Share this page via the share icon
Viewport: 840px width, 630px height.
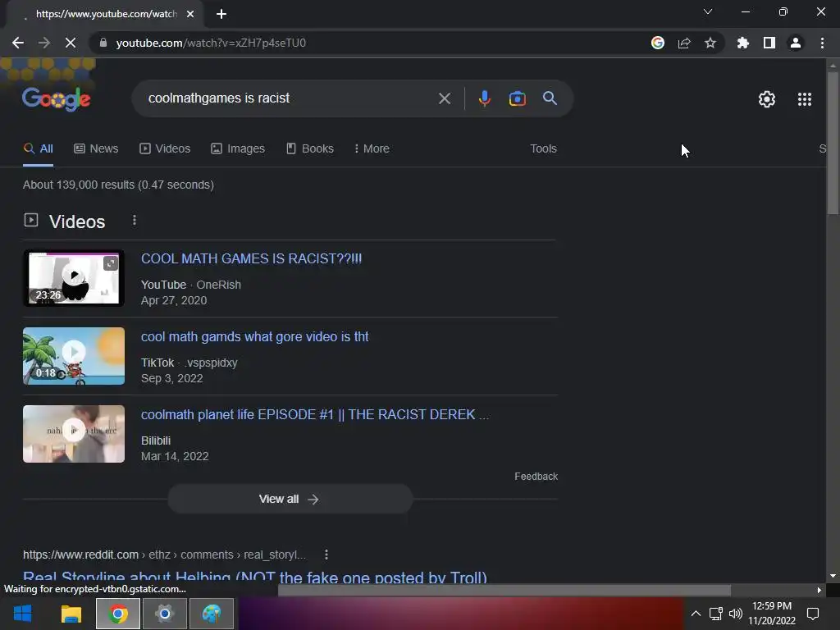[684, 43]
